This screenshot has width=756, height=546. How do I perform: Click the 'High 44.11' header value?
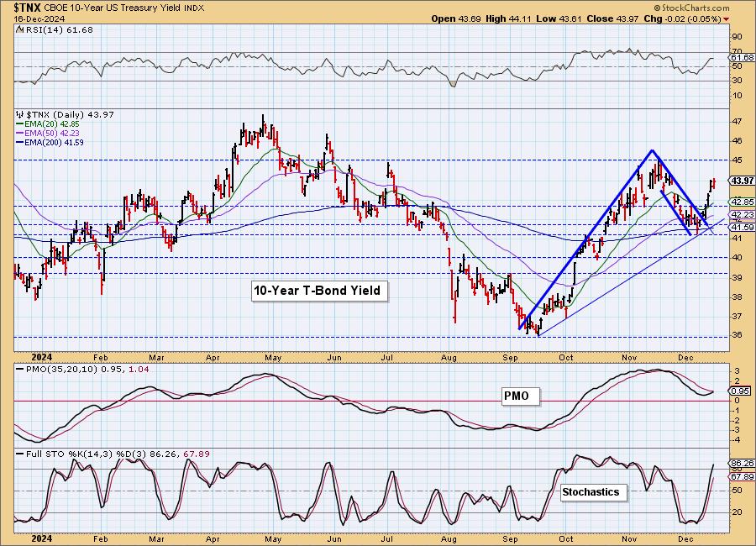coord(508,18)
